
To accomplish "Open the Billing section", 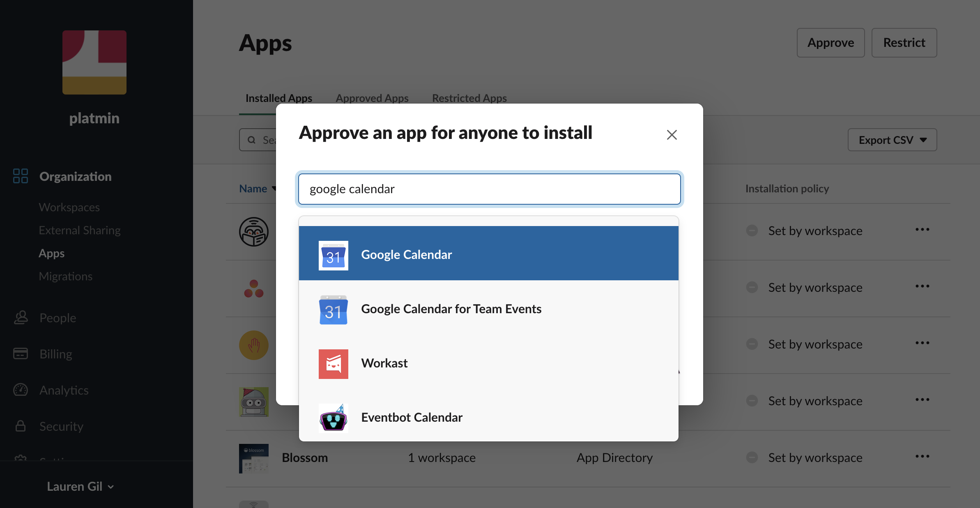I will click(x=55, y=354).
